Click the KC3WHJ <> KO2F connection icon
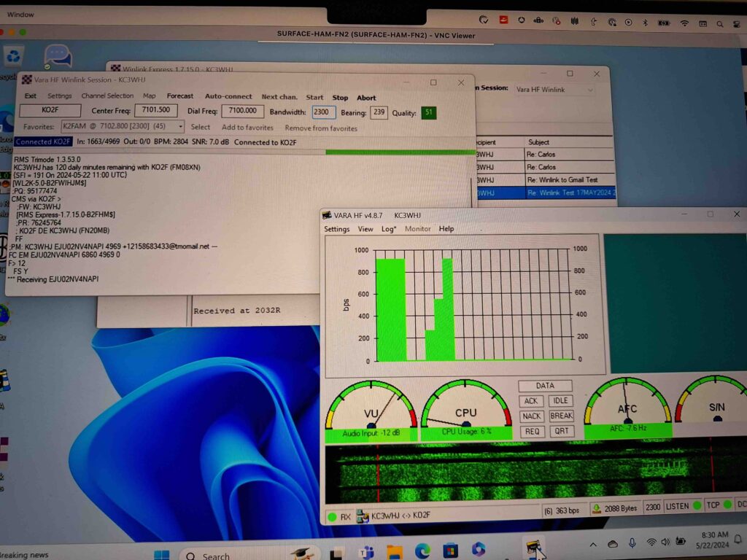Viewport: 747px width, 560px height. (363, 516)
